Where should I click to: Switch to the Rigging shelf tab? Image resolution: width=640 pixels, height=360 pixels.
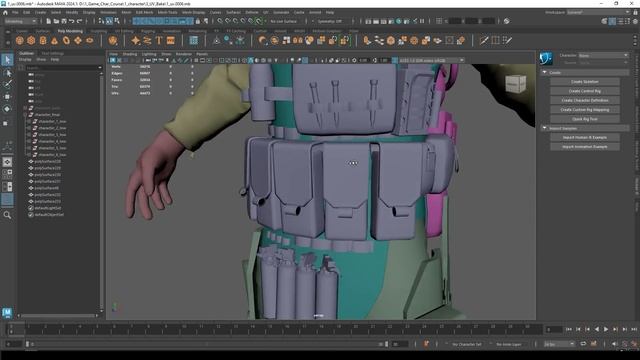(x=148, y=31)
